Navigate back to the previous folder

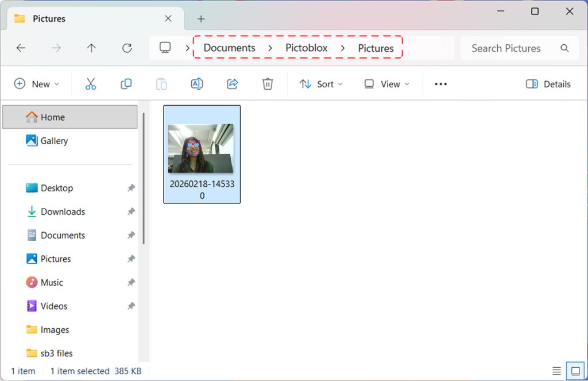pos(21,48)
